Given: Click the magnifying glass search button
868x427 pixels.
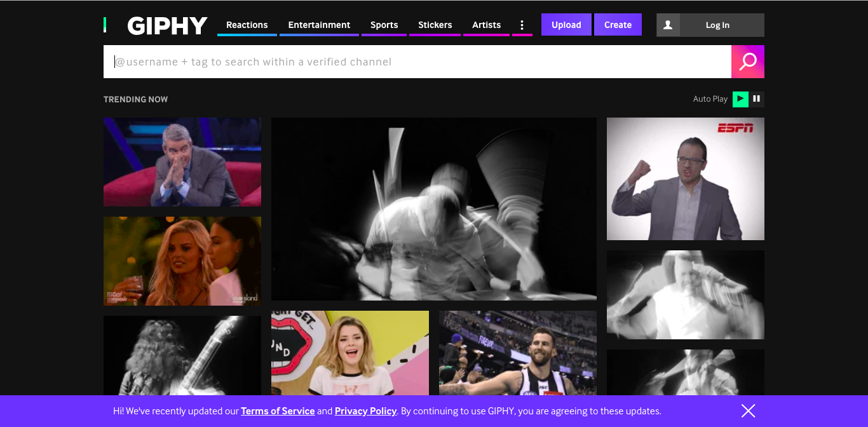Looking at the screenshot, I should 747,62.
